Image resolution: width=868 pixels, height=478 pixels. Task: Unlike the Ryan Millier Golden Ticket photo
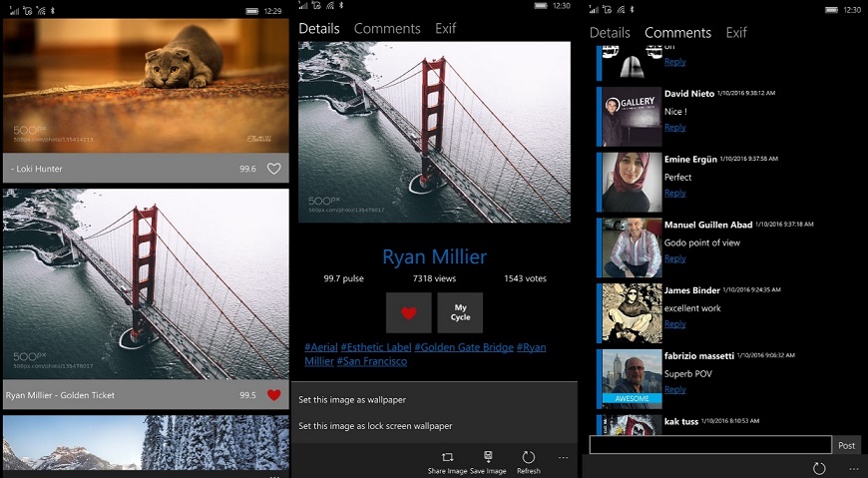click(274, 395)
